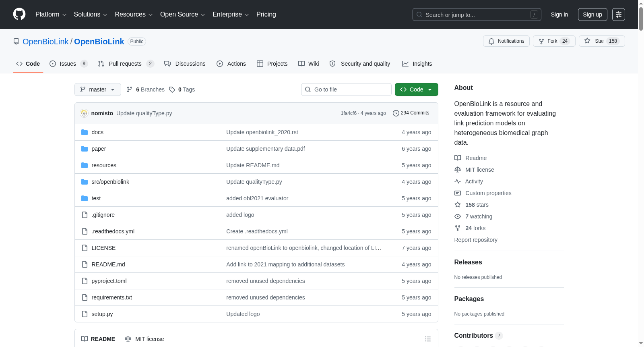The height and width of the screenshot is (347, 644).
Task: Click the star icon beside 158 stars
Action: [x=458, y=205]
